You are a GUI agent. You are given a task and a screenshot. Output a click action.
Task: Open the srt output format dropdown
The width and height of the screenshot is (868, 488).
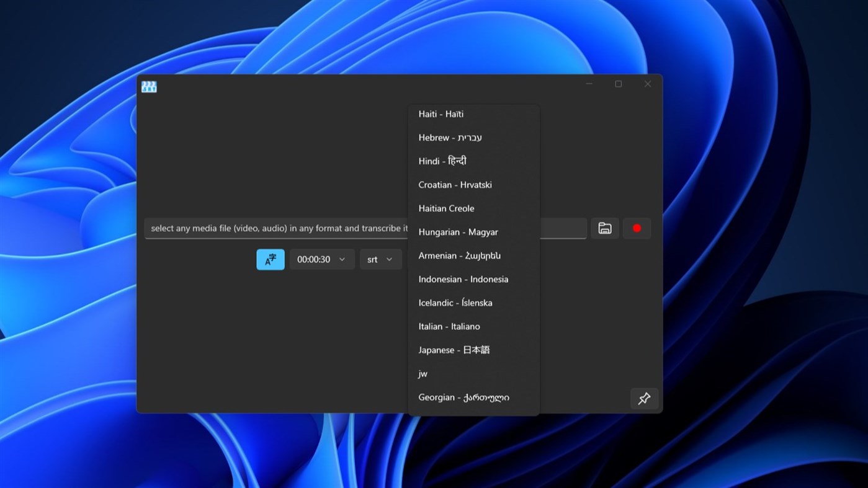tap(380, 259)
